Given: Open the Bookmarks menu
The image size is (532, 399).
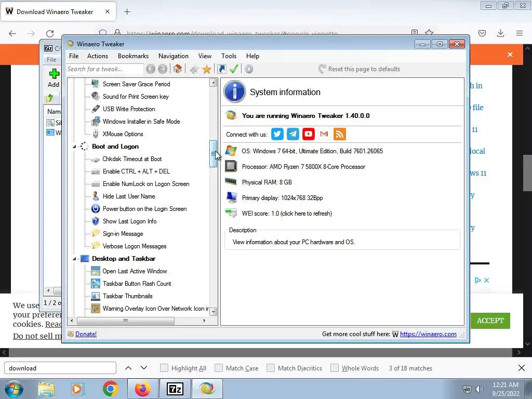Looking at the screenshot, I should [x=134, y=56].
